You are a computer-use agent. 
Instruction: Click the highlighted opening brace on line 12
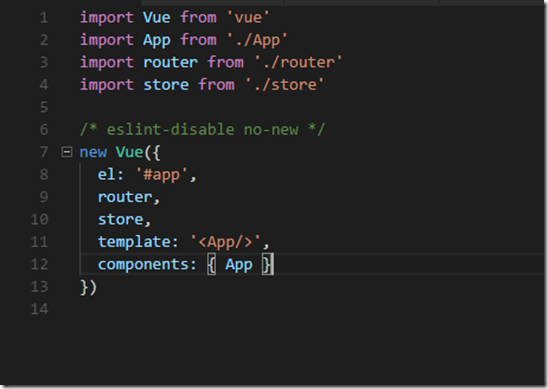click(x=211, y=265)
